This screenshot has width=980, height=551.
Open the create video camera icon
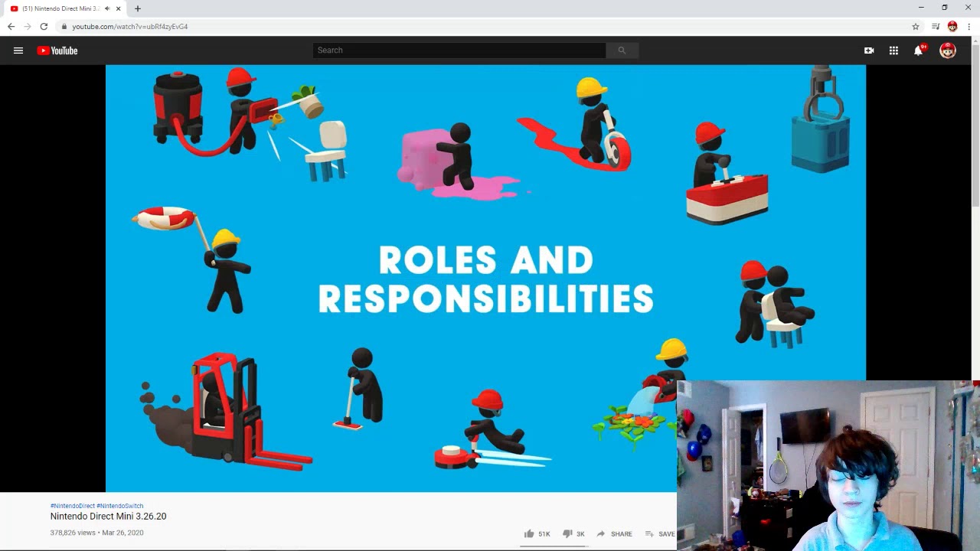pyautogui.click(x=869, y=51)
